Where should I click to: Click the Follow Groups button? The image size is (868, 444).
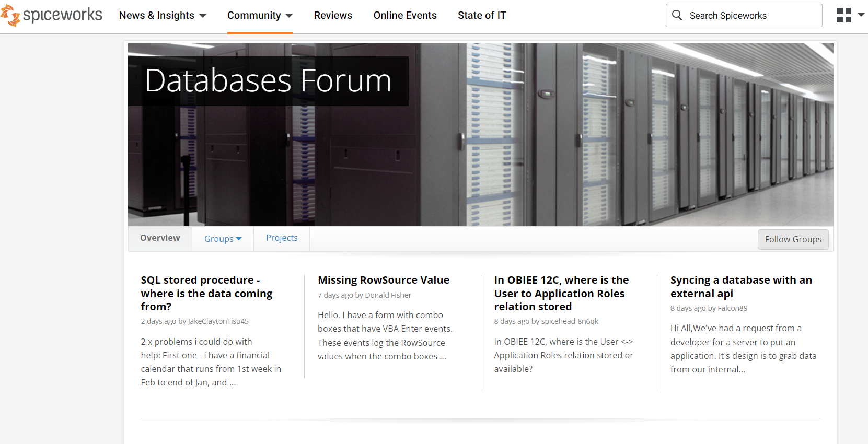[x=793, y=239]
